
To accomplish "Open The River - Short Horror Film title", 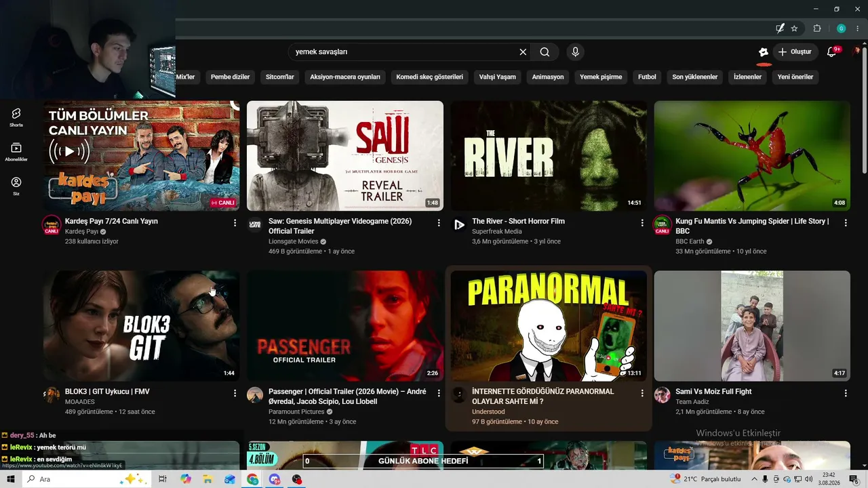I will pyautogui.click(x=518, y=222).
